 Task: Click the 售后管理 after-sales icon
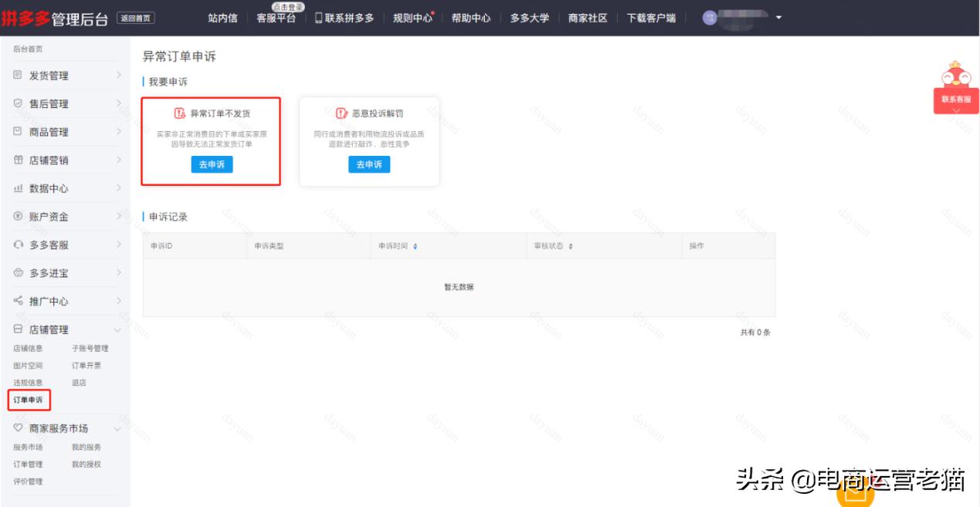(x=17, y=103)
